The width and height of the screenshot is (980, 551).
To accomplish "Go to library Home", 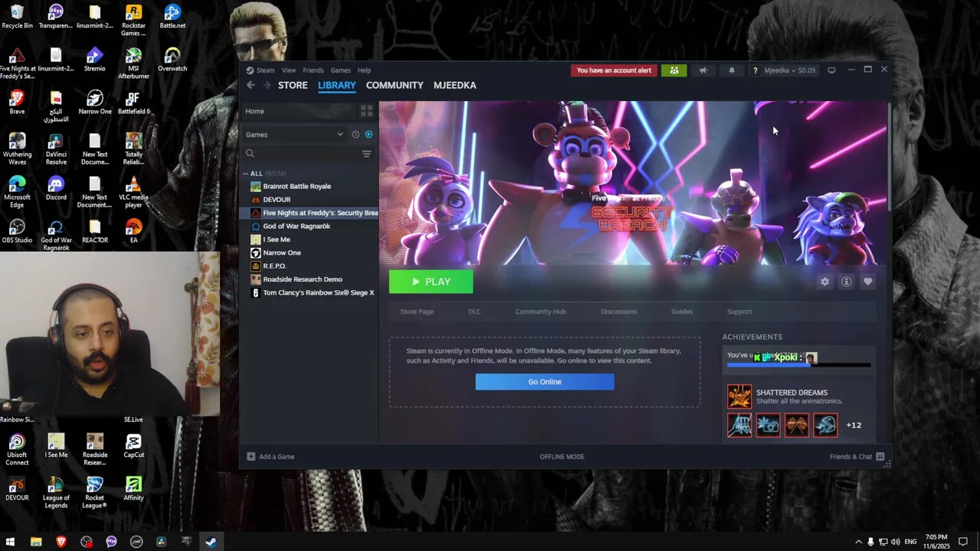I will pos(299,111).
